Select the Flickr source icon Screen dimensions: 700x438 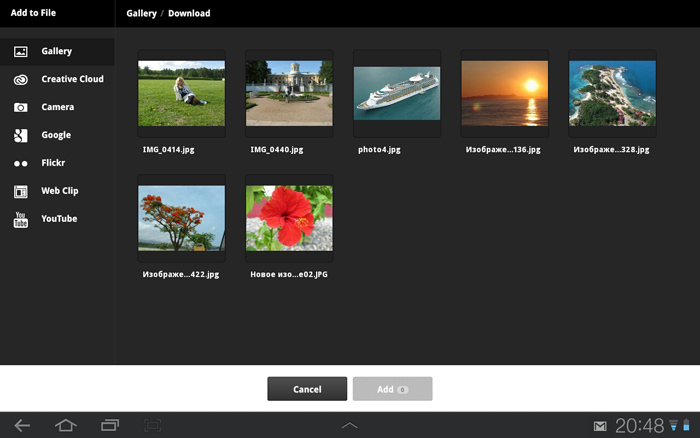point(20,163)
